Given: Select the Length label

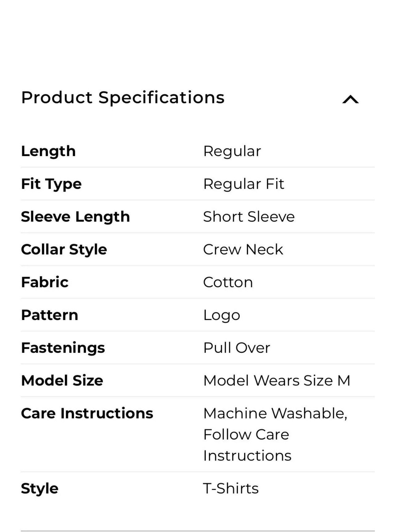Looking at the screenshot, I should (x=48, y=152).
